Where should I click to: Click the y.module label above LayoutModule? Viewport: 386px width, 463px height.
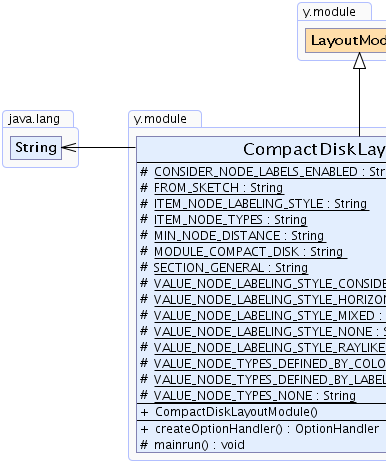click(329, 12)
